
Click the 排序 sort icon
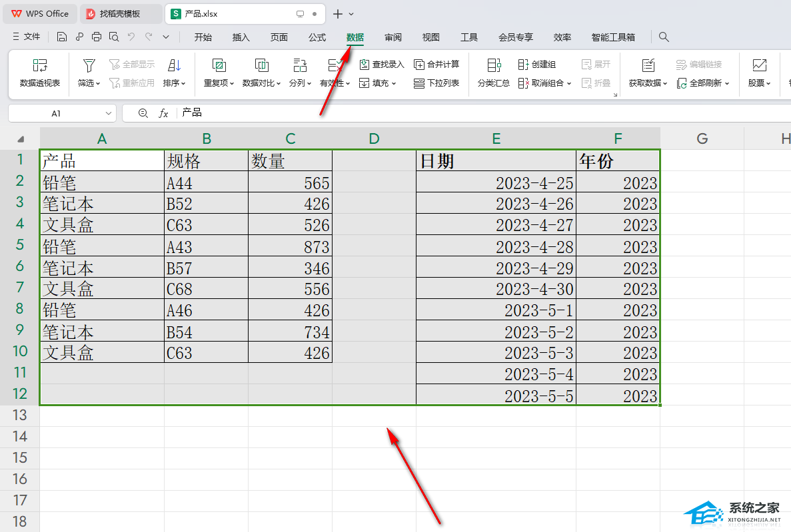174,65
